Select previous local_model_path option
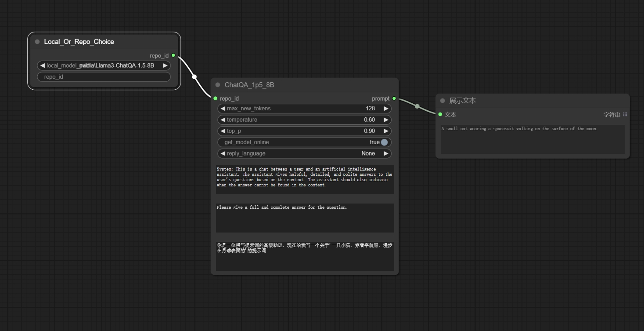644x331 pixels. [42, 65]
